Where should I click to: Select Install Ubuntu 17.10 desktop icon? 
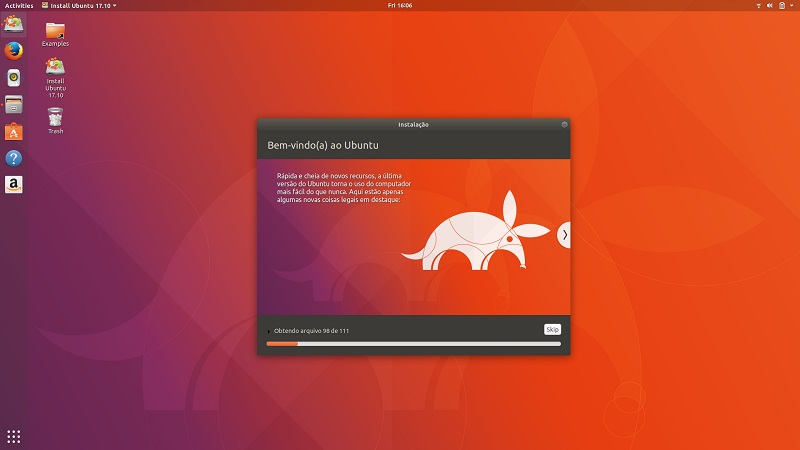(x=55, y=78)
